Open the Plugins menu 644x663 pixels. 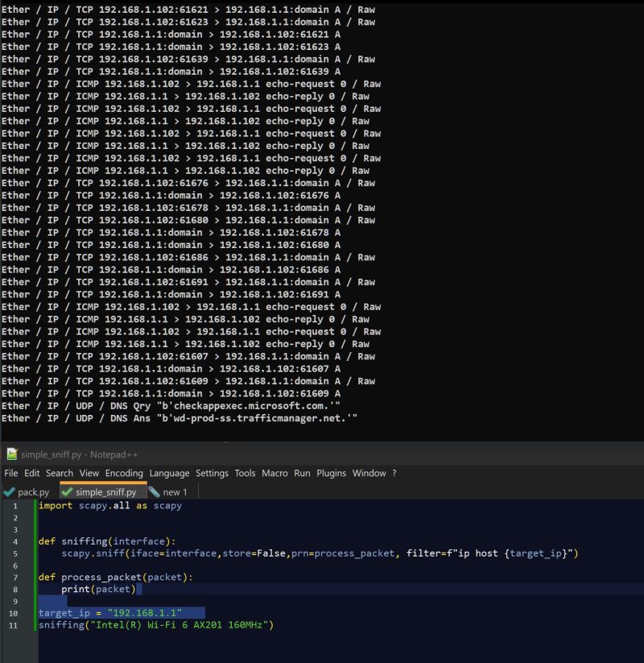(332, 473)
